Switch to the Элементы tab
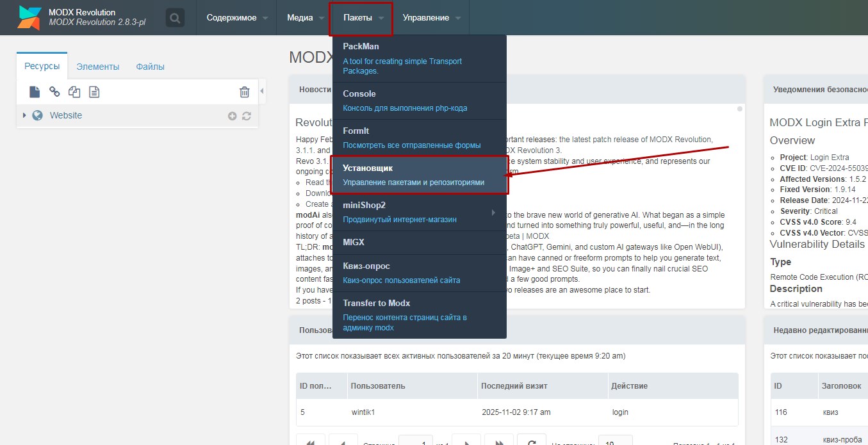The width and height of the screenshot is (868, 445). click(x=97, y=67)
